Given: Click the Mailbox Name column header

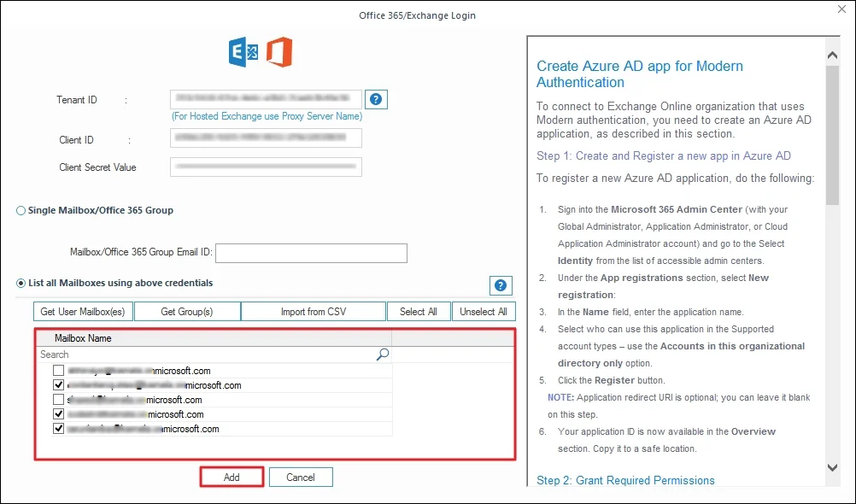Looking at the screenshot, I should click(214, 338).
